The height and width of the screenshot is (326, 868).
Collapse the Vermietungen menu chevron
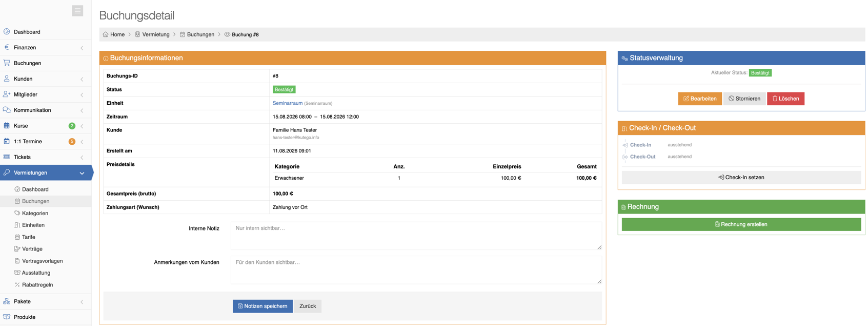82,173
